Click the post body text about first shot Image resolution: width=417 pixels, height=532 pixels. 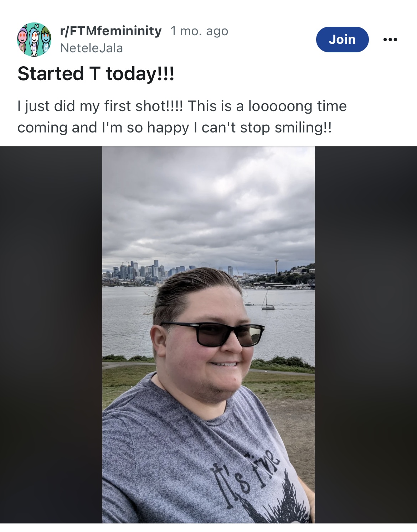pyautogui.click(x=182, y=117)
